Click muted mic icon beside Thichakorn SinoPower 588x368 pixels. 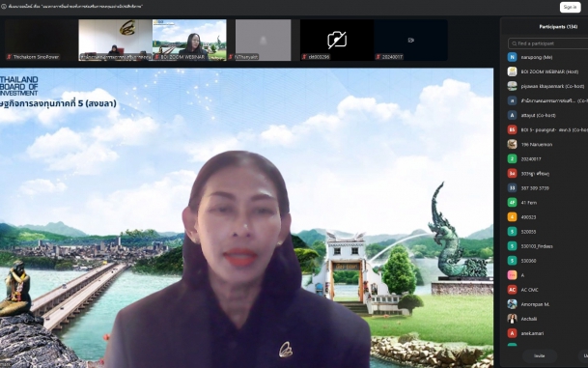9,57
